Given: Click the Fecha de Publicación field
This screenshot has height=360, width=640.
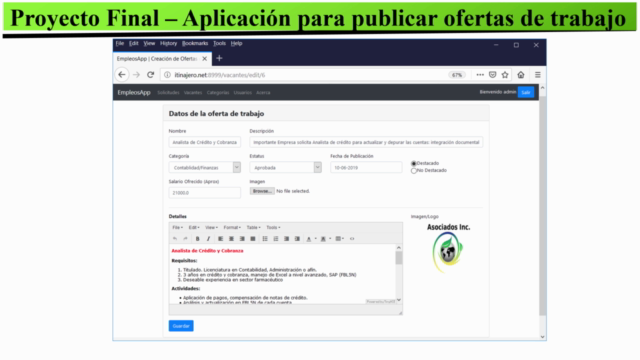Looking at the screenshot, I should point(366,167).
